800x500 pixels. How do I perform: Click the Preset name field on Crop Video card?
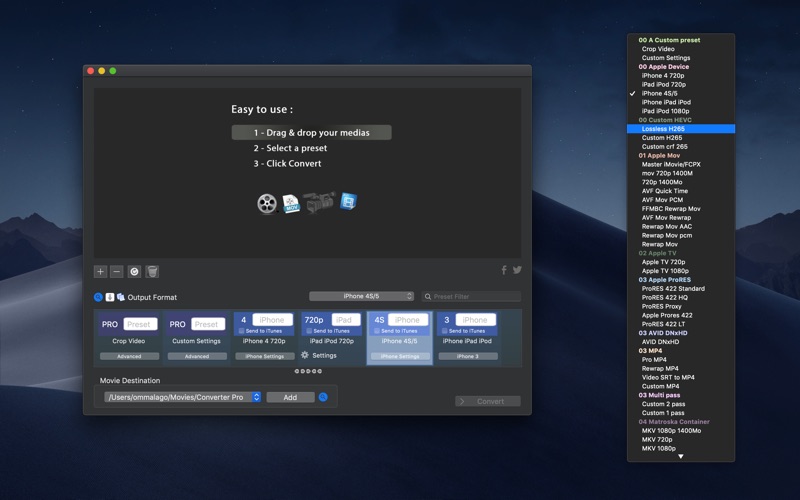tap(140, 324)
